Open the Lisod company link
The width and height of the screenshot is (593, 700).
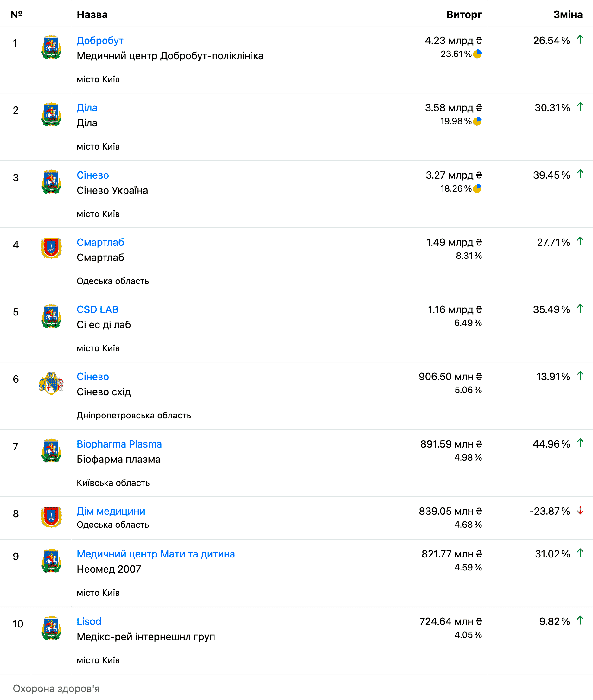click(x=89, y=621)
